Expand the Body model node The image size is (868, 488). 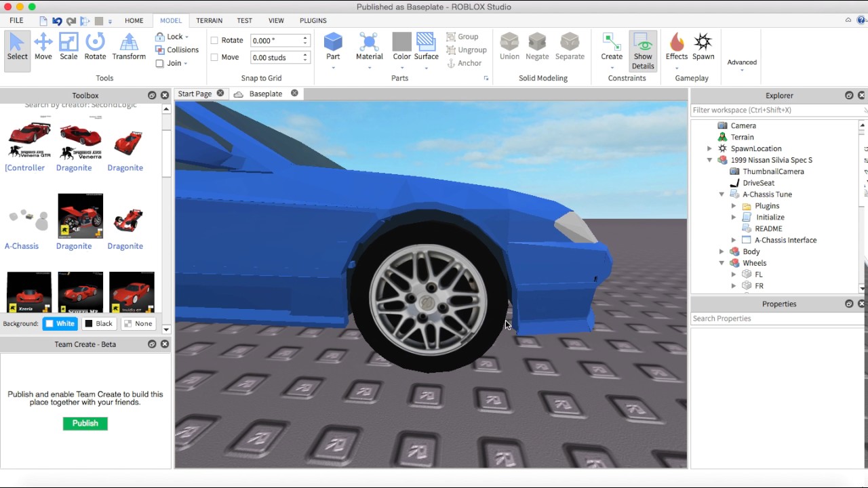(x=722, y=251)
